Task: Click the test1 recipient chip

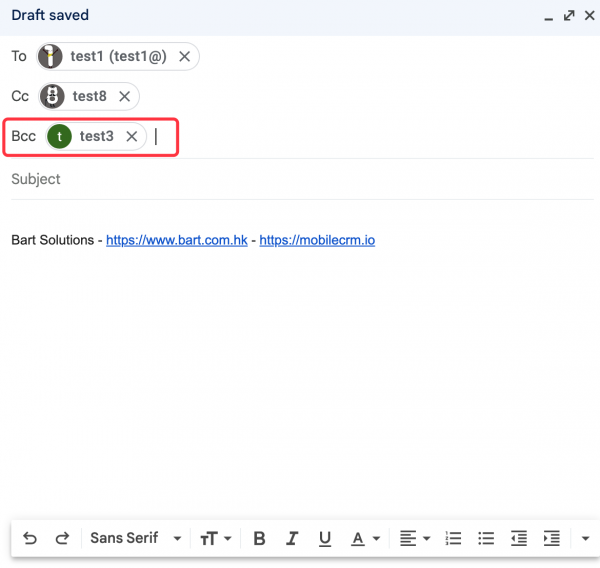Action: click(118, 57)
